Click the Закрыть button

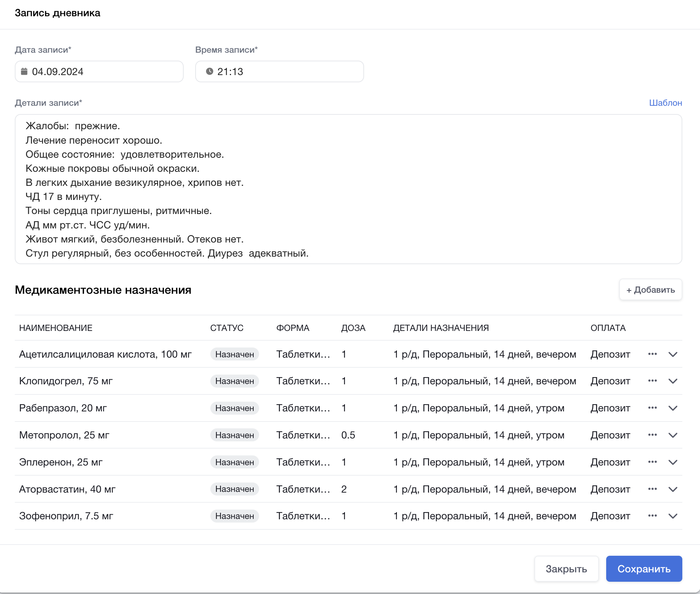(566, 569)
